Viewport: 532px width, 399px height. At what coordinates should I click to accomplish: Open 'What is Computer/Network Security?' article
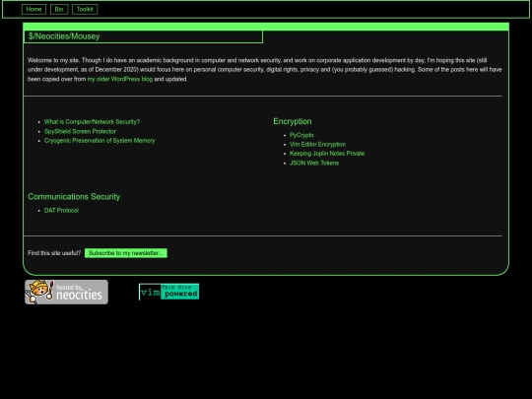(x=92, y=122)
